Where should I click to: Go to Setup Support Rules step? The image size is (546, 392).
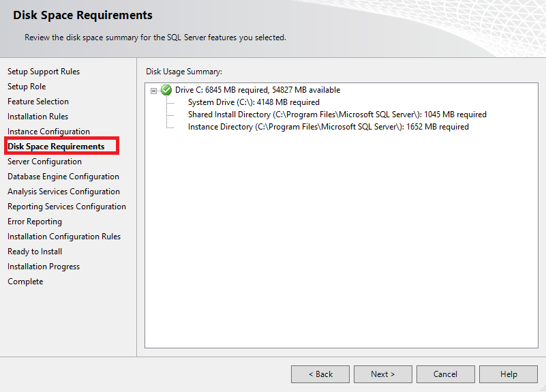[44, 72]
